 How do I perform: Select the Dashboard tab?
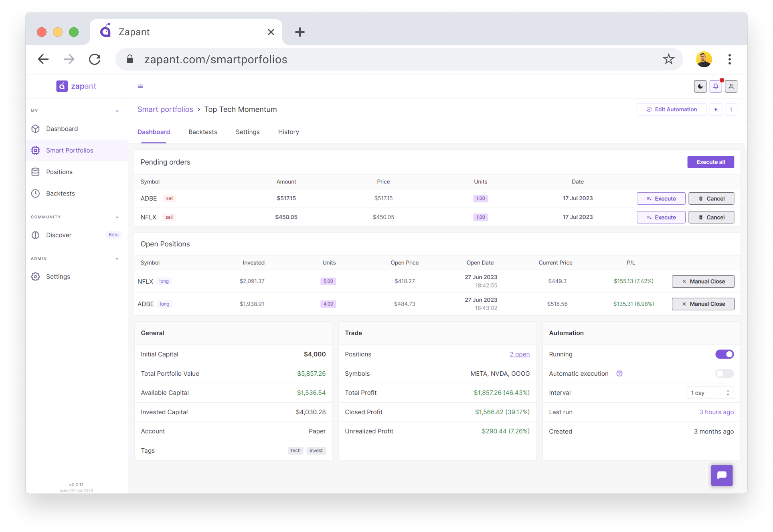pos(154,132)
